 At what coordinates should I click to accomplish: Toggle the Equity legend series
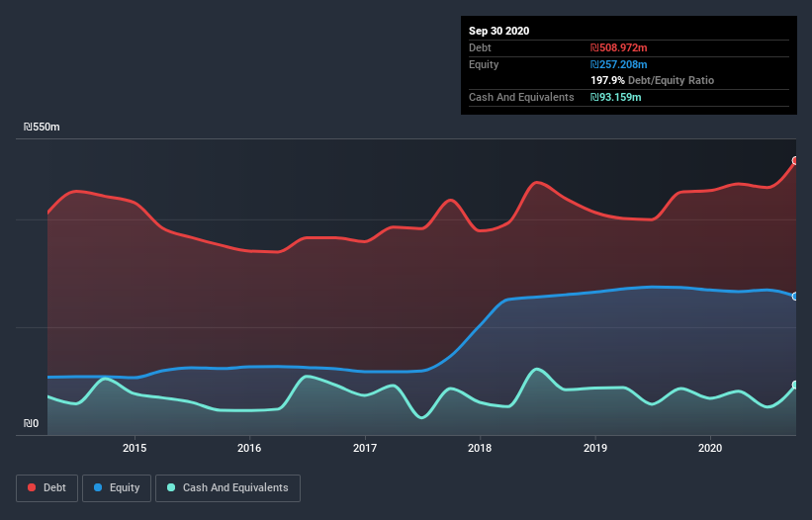coord(117,488)
